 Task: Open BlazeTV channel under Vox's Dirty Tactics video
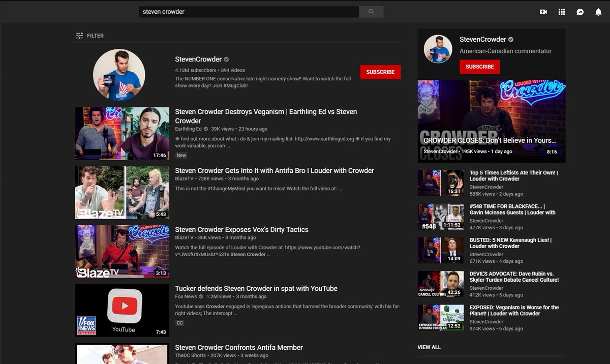tap(185, 238)
